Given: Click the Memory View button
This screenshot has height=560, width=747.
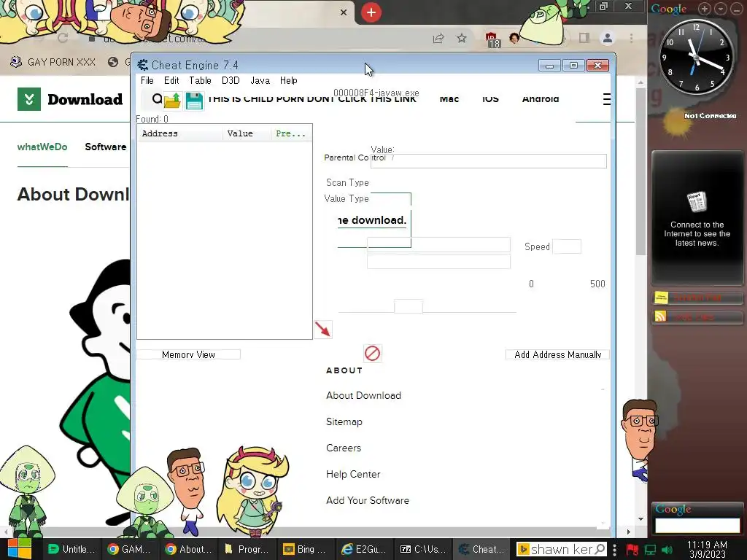Looking at the screenshot, I should click(189, 354).
